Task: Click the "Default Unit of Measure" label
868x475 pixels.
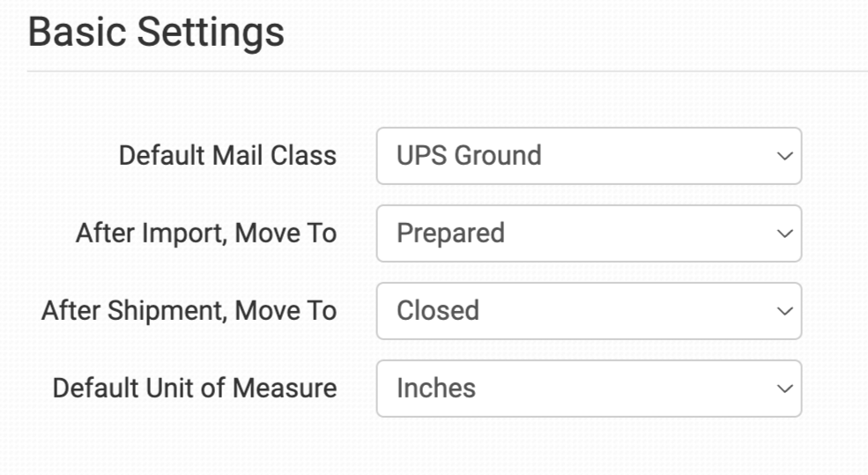Action: coord(195,389)
